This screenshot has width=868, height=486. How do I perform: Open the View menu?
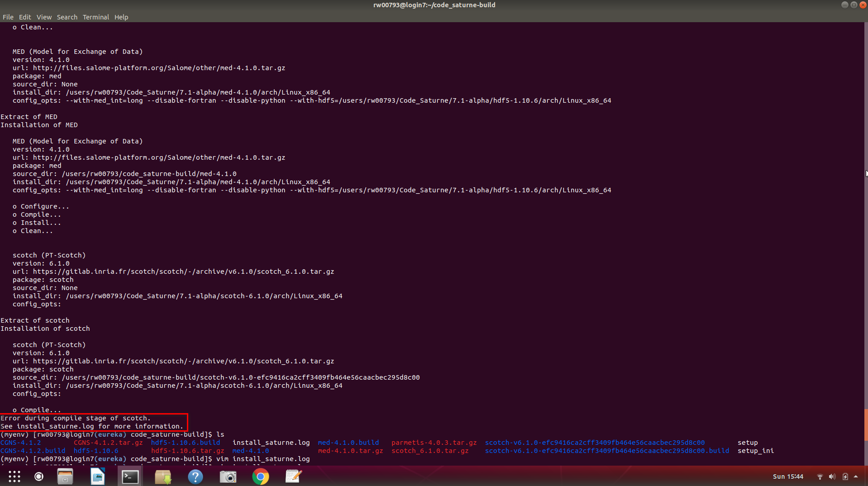pyautogui.click(x=44, y=17)
